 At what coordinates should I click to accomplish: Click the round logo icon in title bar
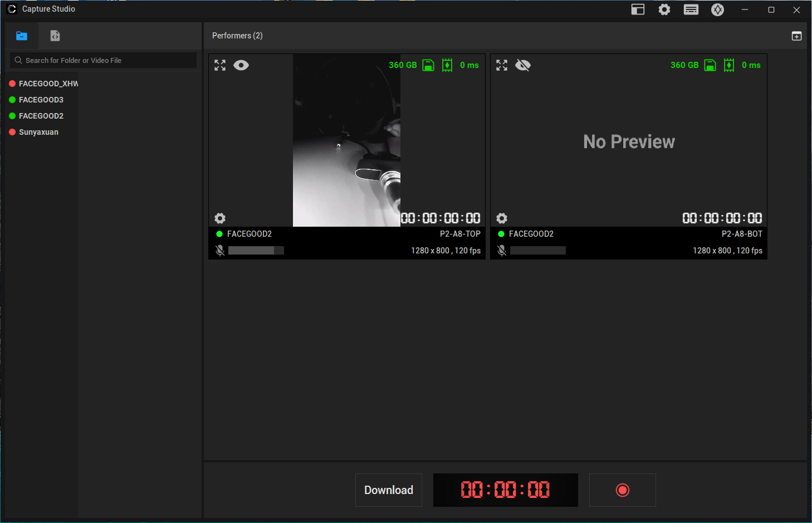coord(718,9)
